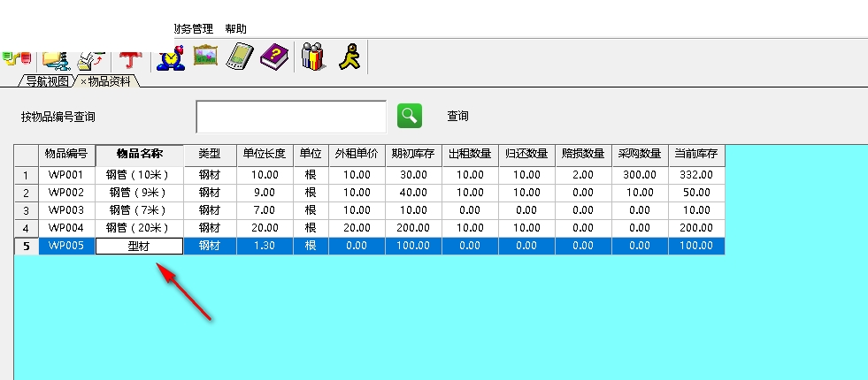Click row header number 3
Image resolution: width=868 pixels, height=380 pixels.
27,210
